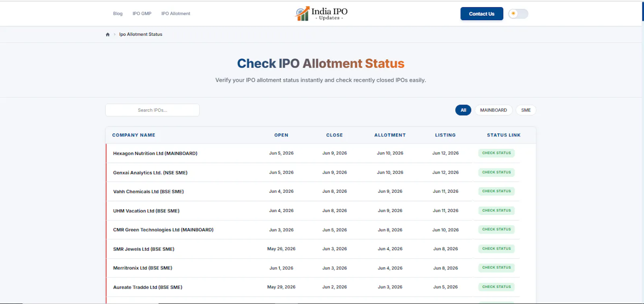
Task: Check status for CMR Green Technologies
Action: [496, 230]
